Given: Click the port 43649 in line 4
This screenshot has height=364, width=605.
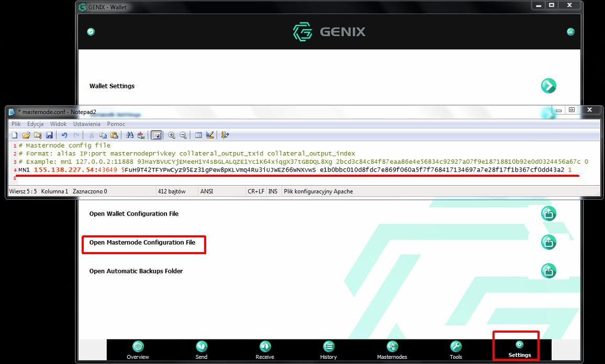Looking at the screenshot, I should tap(107, 169).
